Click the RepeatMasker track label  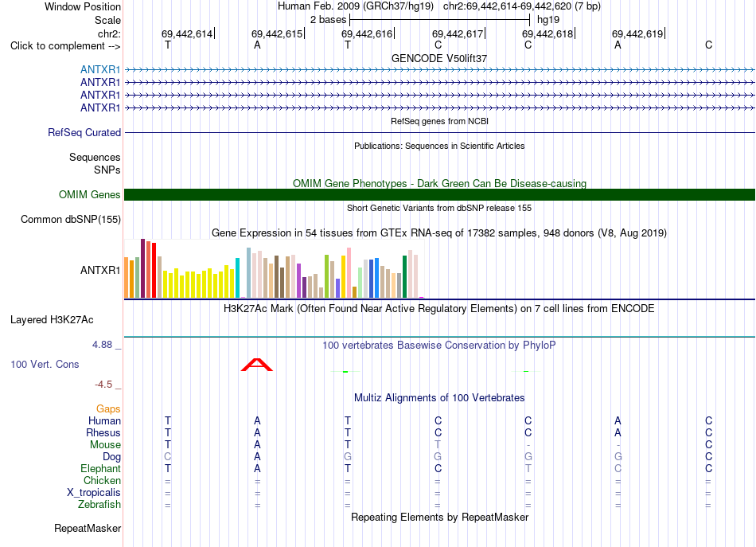[88, 528]
